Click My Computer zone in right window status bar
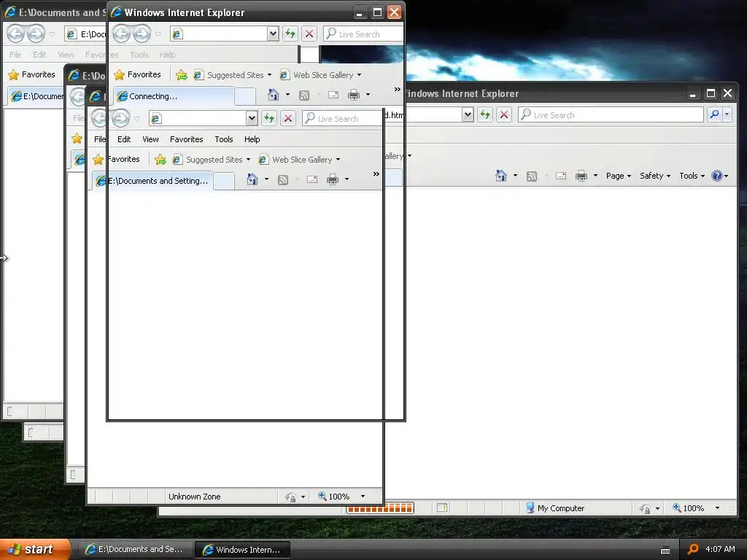Image resolution: width=747 pixels, height=560 pixels. tap(555, 508)
